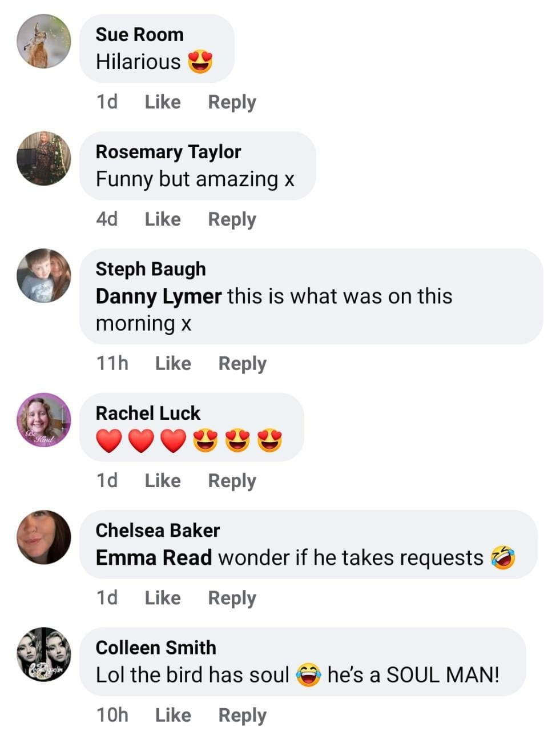Reply to Sue Room's comment
Image resolution: width=560 pixels, height=731 pixels.
point(232,102)
